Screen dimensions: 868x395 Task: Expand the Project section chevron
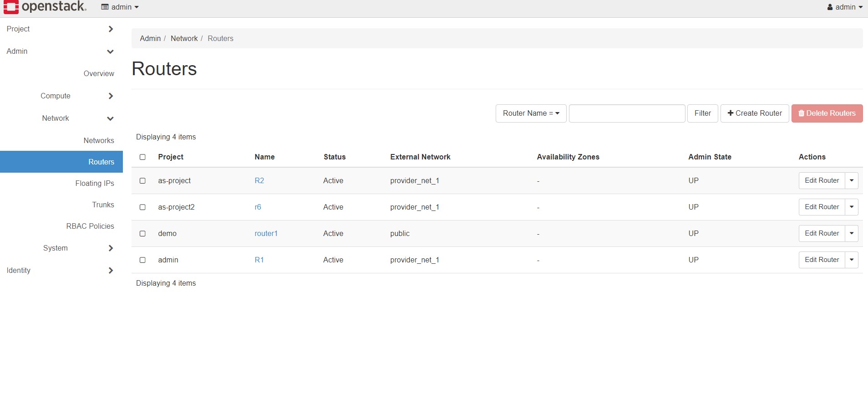pyautogui.click(x=111, y=29)
